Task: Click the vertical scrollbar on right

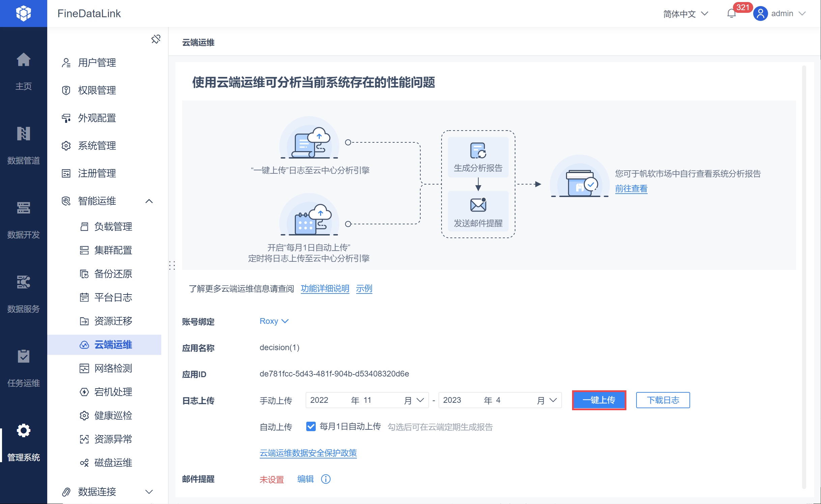Action: 804,277
